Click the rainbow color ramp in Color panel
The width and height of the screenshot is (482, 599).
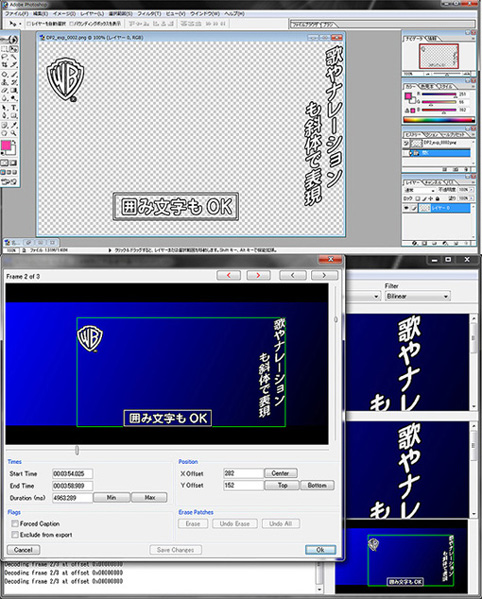point(439,120)
